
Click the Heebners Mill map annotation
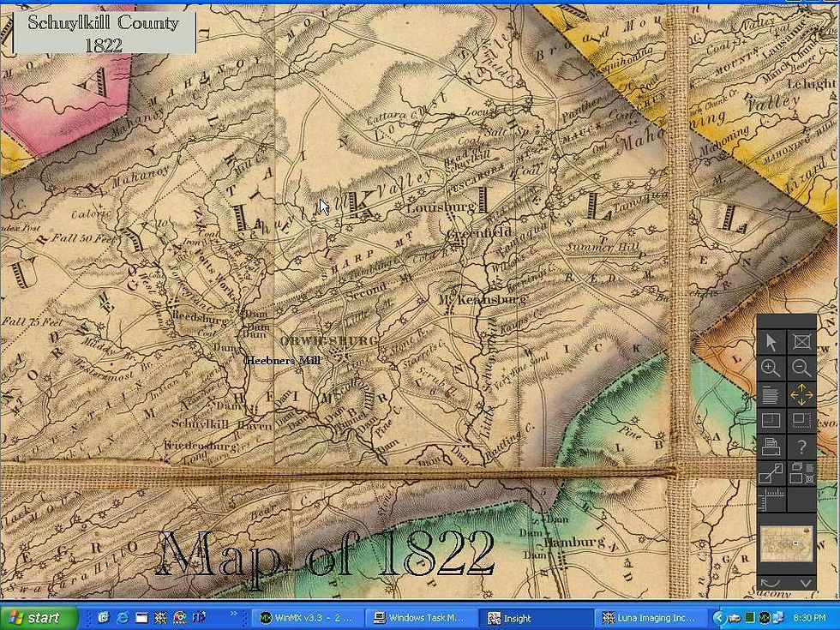coord(282,361)
